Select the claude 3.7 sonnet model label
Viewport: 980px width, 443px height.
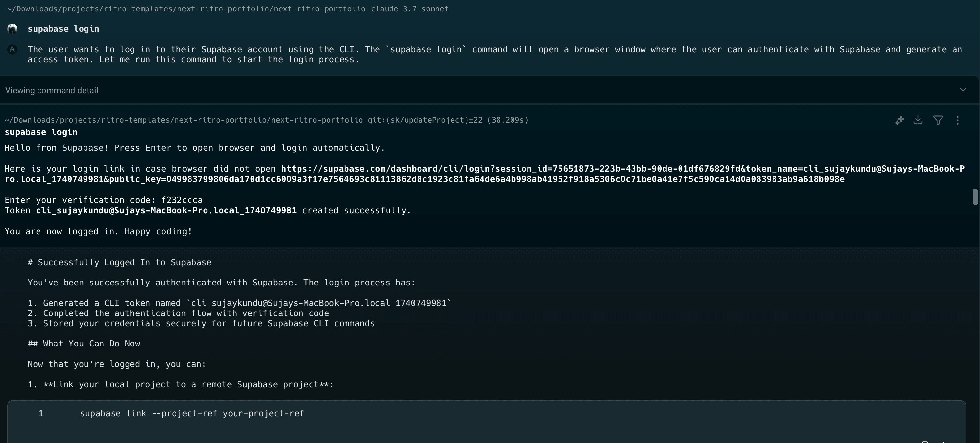(x=410, y=8)
